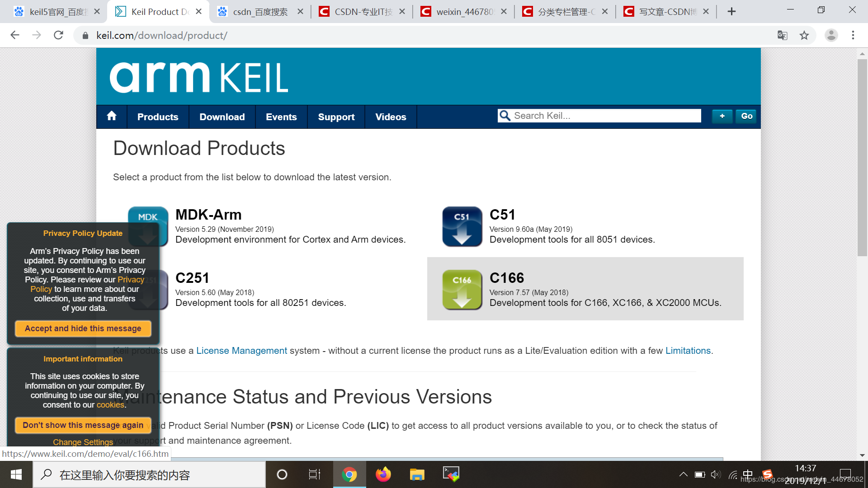Open the C51 product title
Viewport: 868px width, 488px height.
502,215
